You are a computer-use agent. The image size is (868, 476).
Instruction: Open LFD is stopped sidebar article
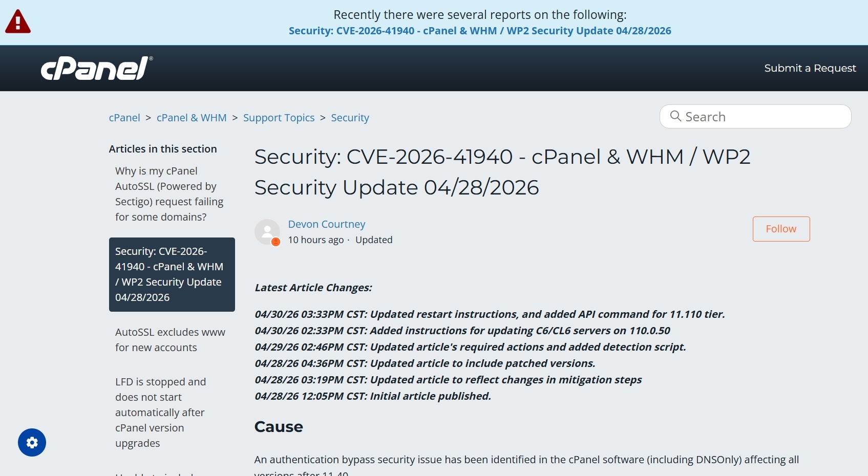(x=160, y=413)
